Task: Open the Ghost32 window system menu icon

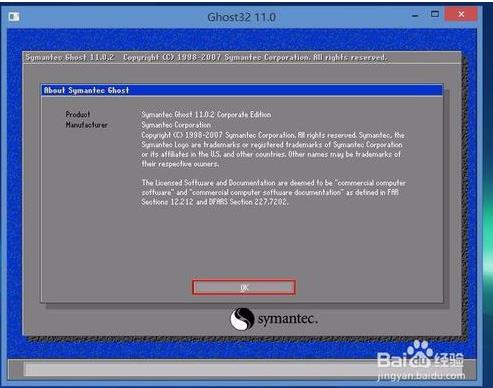Action: click(14, 17)
